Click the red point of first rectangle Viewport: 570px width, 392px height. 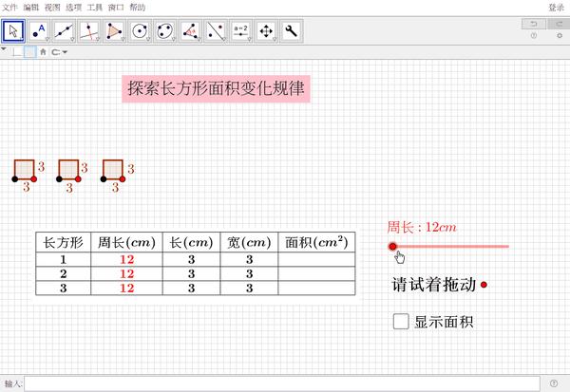coord(34,179)
